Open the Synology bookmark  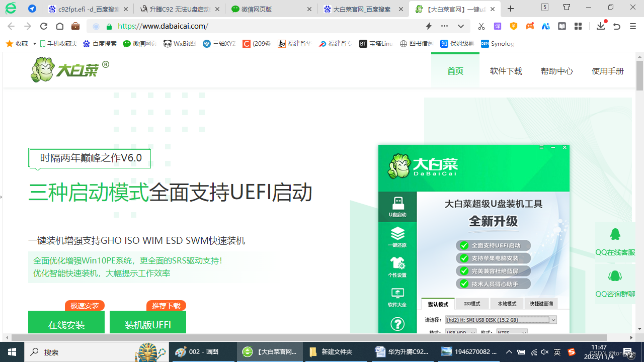click(x=498, y=44)
